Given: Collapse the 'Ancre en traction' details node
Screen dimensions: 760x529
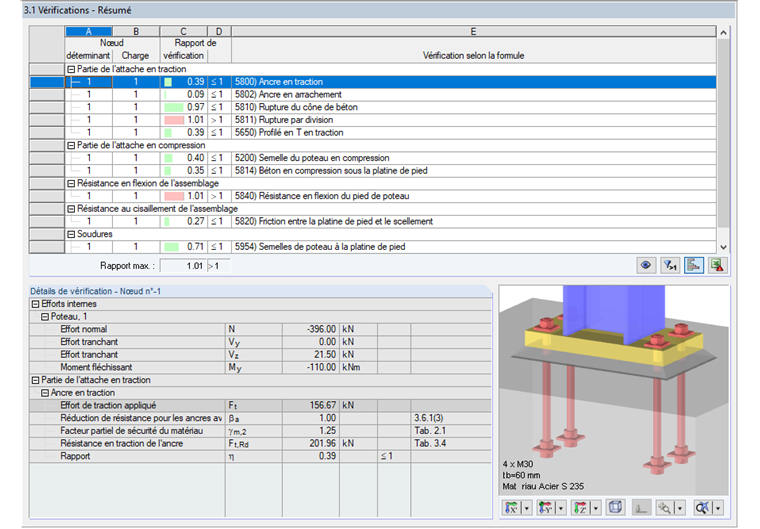Looking at the screenshot, I should [45, 393].
